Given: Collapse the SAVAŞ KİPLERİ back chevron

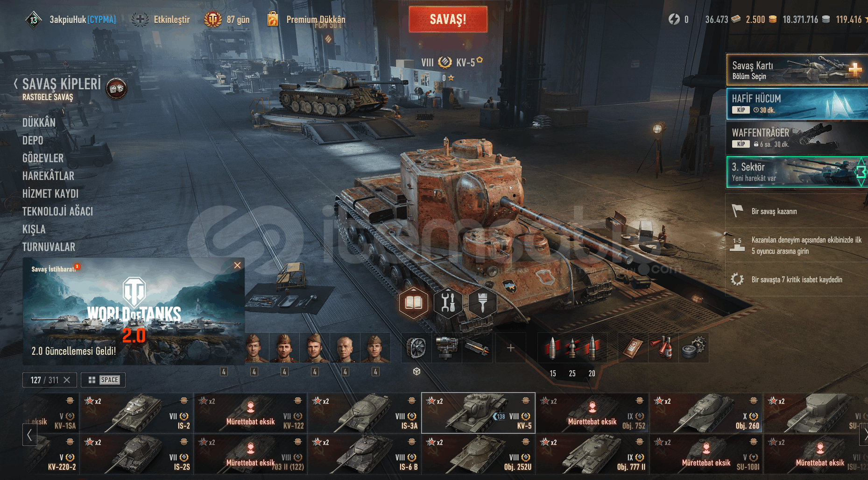Looking at the screenshot, I should pos(16,84).
